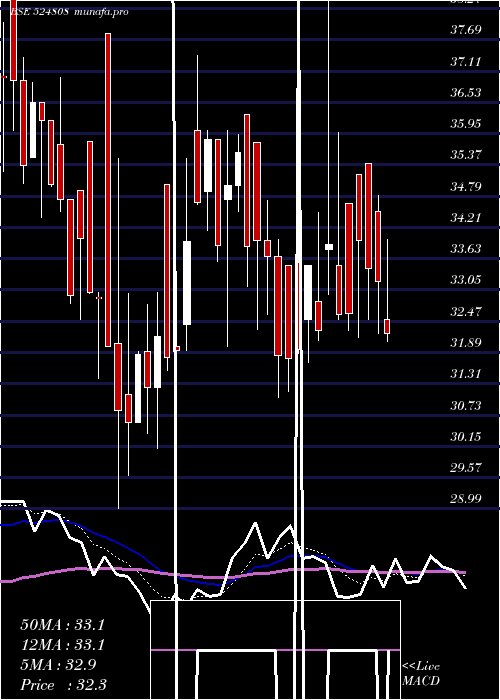The image size is (500, 700).
Task: Click the 30.73 price axis label
Action: 466,405
